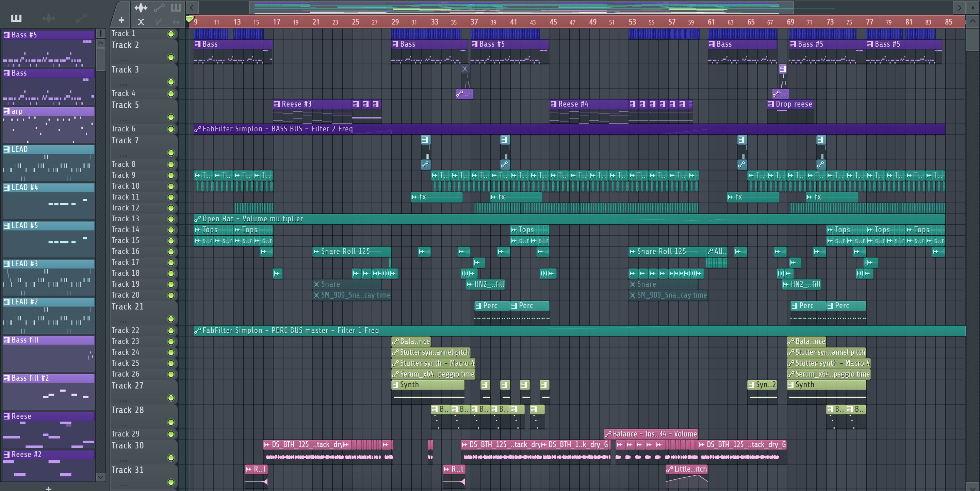Select the muted Snare clip near bar 21

pos(347,284)
